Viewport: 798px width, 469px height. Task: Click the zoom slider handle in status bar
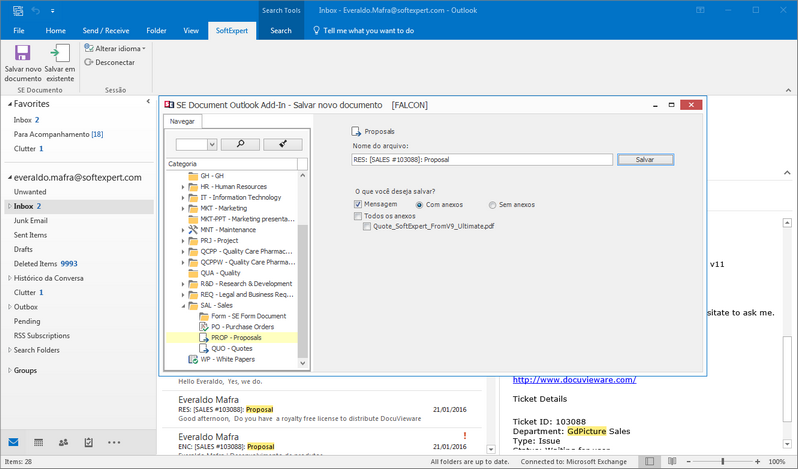pyautogui.click(x=722, y=461)
